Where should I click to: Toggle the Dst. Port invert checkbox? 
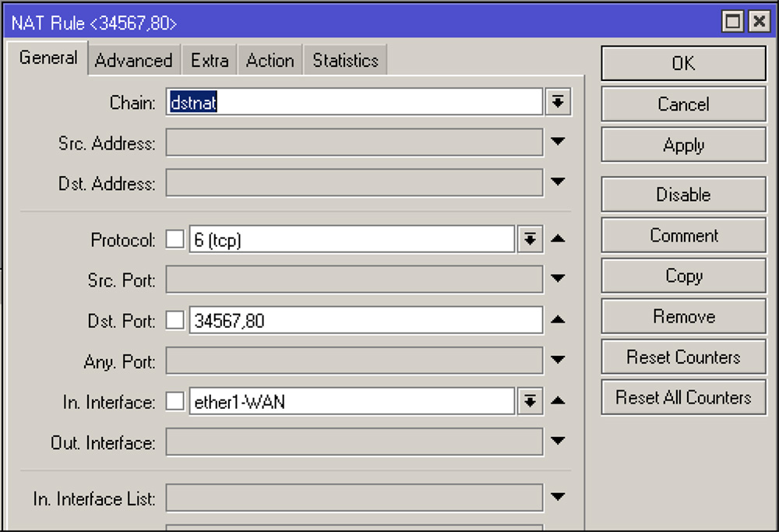pyautogui.click(x=175, y=320)
